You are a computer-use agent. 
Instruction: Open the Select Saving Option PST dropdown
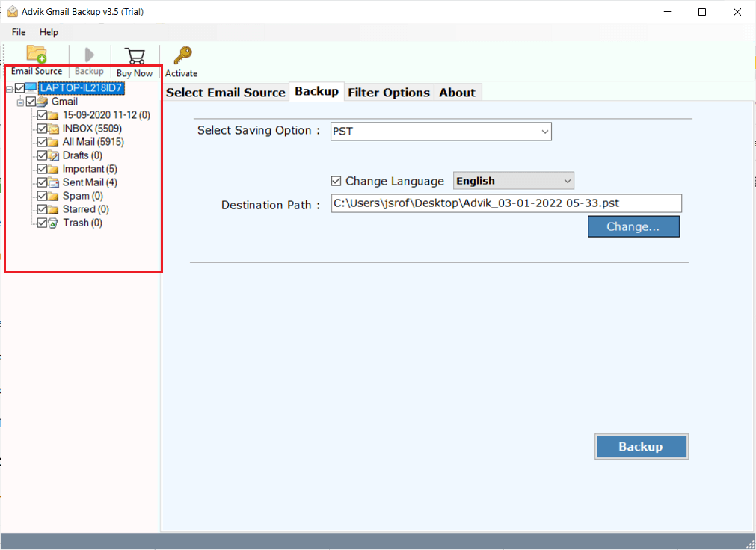pos(440,131)
